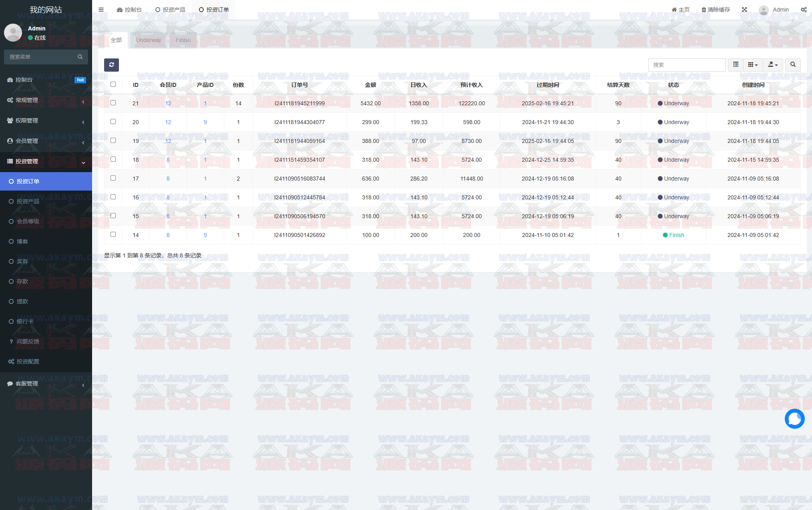Open the blue chat bubble widget
This screenshot has height=510, width=812.
(x=794, y=419)
